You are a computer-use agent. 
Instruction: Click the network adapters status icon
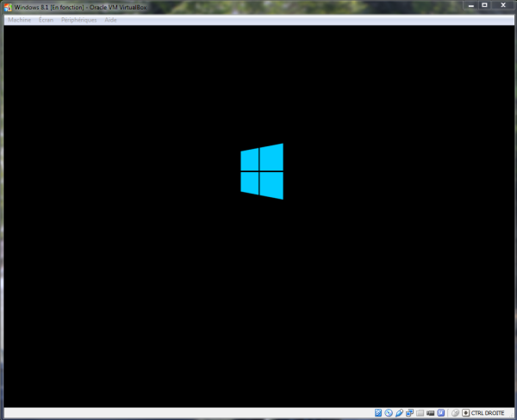(410, 413)
